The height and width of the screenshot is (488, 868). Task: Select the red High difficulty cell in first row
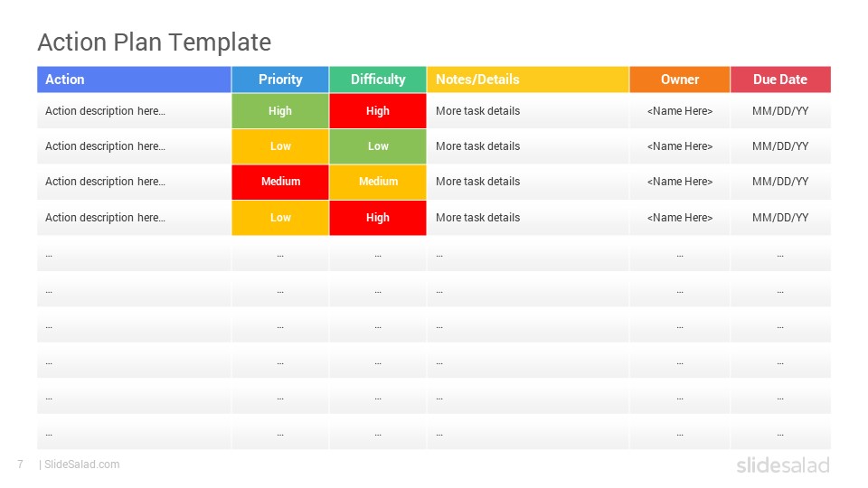378,110
